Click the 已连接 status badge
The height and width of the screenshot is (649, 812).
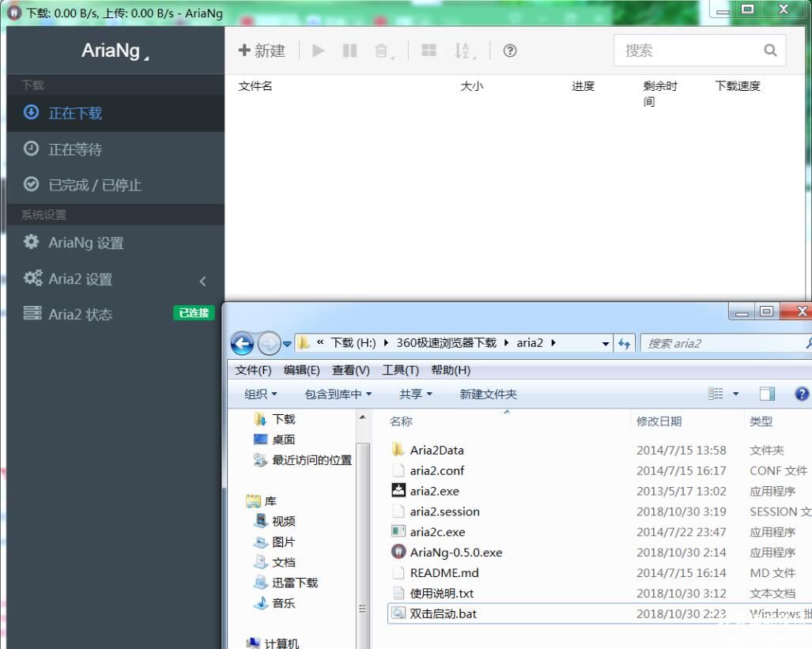[194, 313]
